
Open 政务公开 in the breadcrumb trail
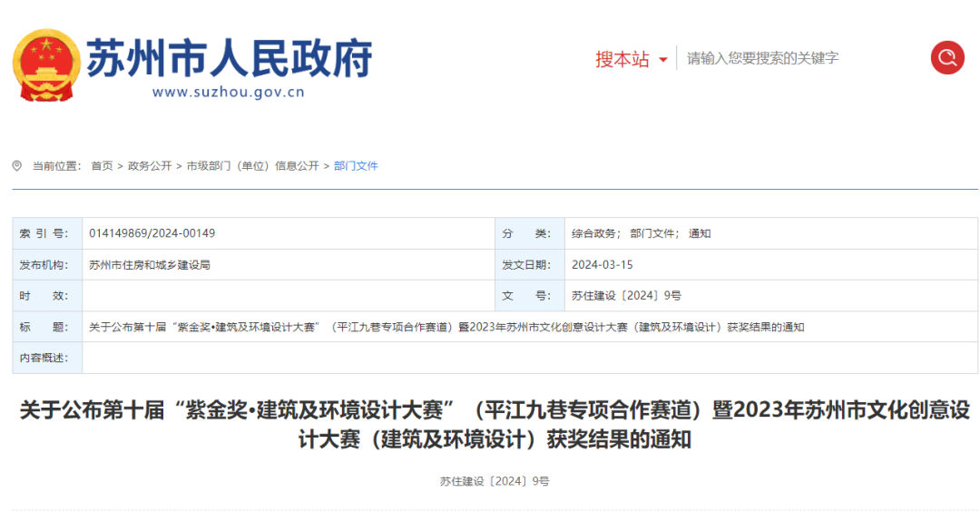(x=150, y=166)
